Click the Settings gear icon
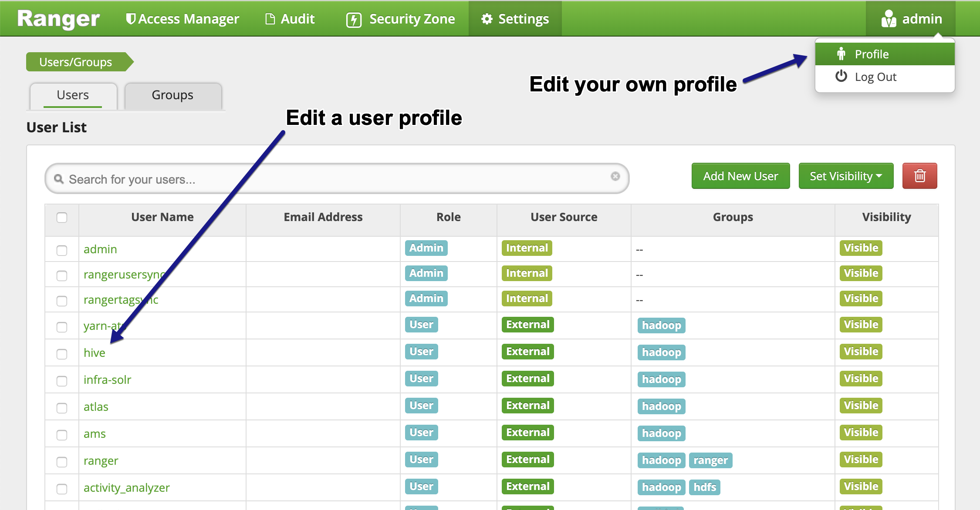Screen dimensions: 980x510 click(487, 19)
